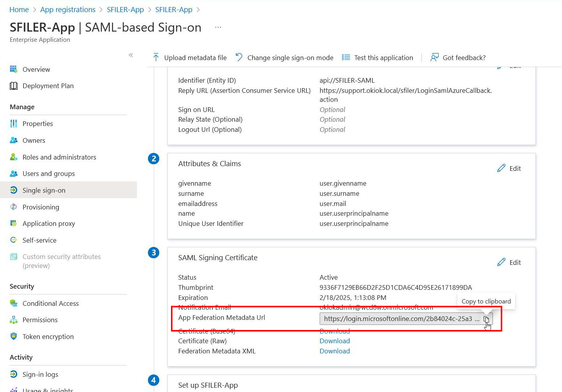The image size is (562, 392).
Task: Click the Permissions hierarchy icon
Action: pos(14,320)
